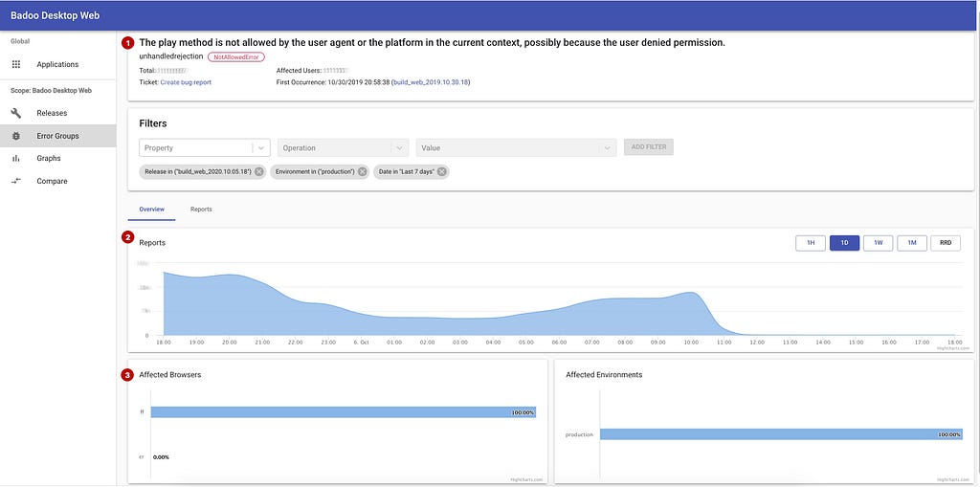Expand the Property dropdown chevron arrow

tap(260, 148)
